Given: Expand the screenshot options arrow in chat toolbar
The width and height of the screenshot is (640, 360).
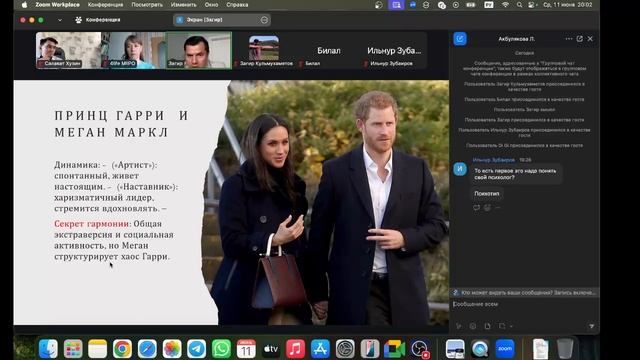Looking at the screenshot, I should pyautogui.click(x=511, y=326).
